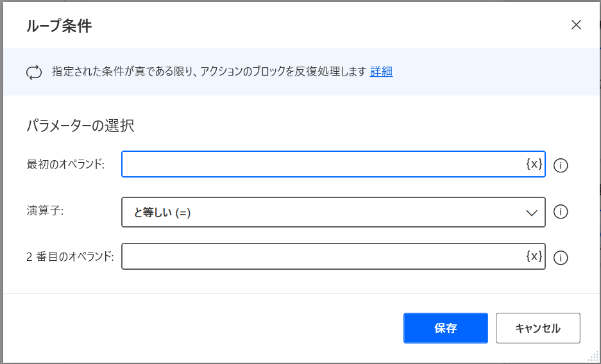Click the variable picker {x} in 最初のオペランド field
This screenshot has width=601, height=364.
coord(534,164)
